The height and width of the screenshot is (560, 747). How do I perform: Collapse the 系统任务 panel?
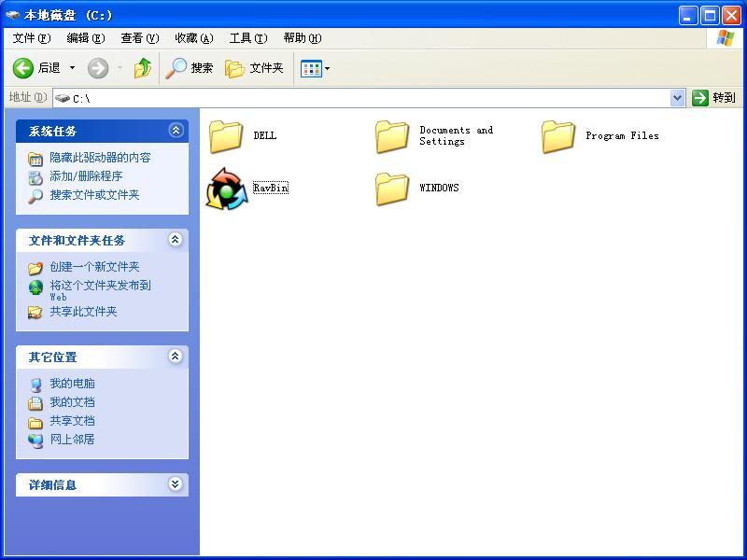pyautogui.click(x=176, y=130)
